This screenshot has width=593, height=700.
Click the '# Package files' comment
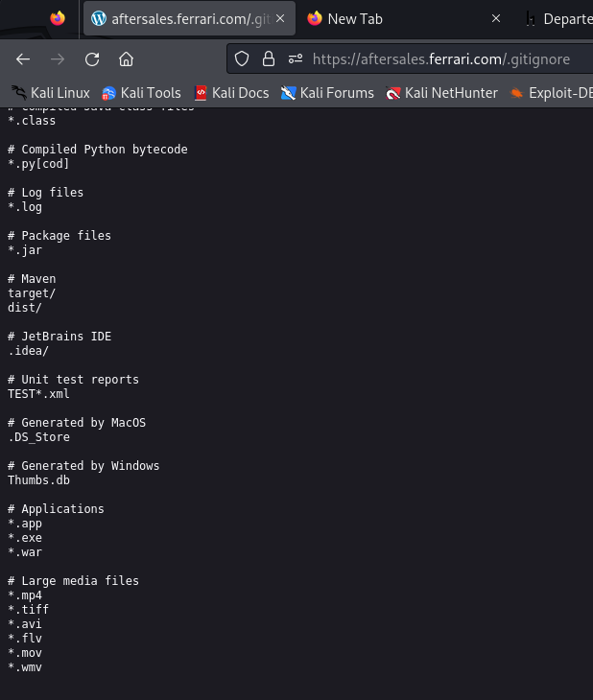(59, 236)
